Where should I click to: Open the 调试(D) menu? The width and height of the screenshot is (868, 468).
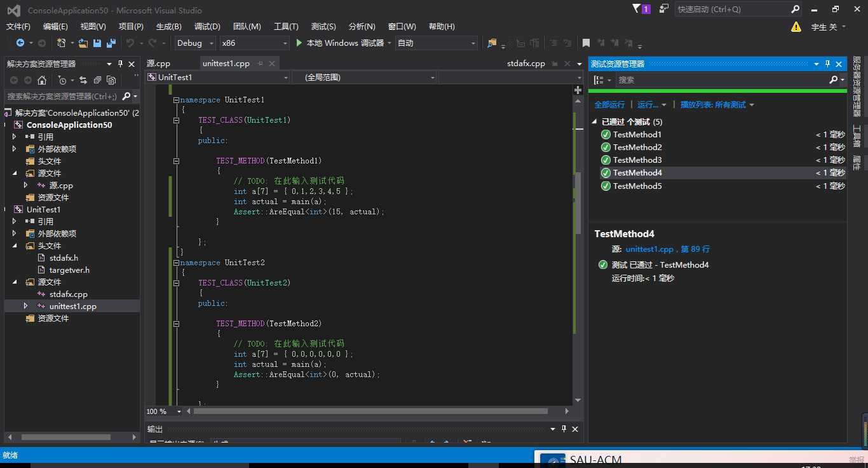click(207, 27)
